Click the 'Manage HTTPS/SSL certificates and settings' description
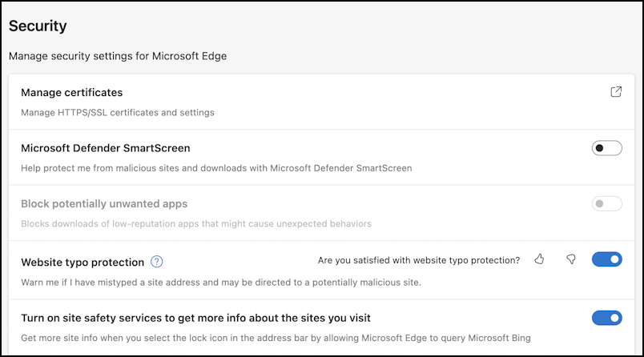This screenshot has height=357, width=644. coord(117,113)
